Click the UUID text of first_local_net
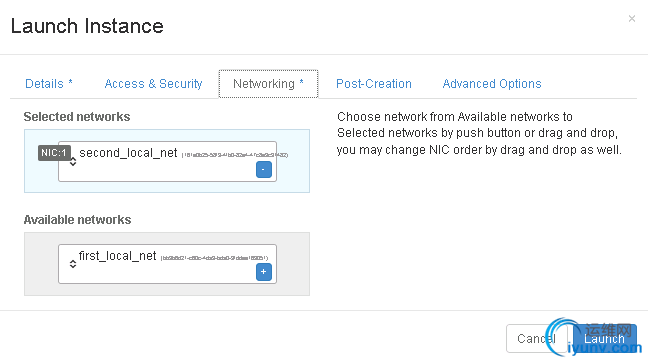This screenshot has width=648, height=364. pyautogui.click(x=214, y=258)
